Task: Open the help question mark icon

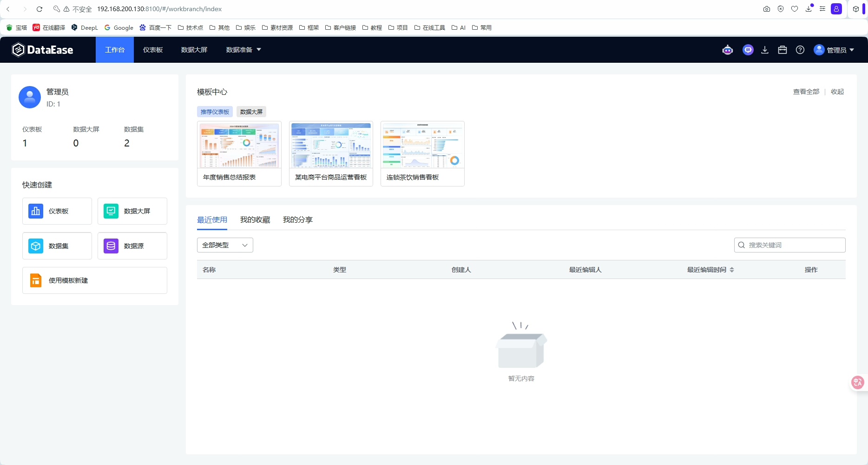Action: coord(800,50)
